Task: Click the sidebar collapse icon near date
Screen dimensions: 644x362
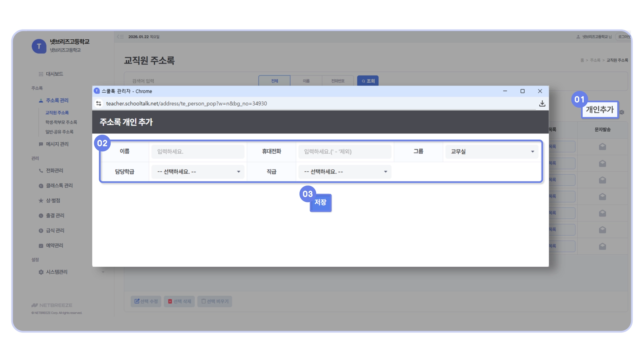Action: [120, 37]
